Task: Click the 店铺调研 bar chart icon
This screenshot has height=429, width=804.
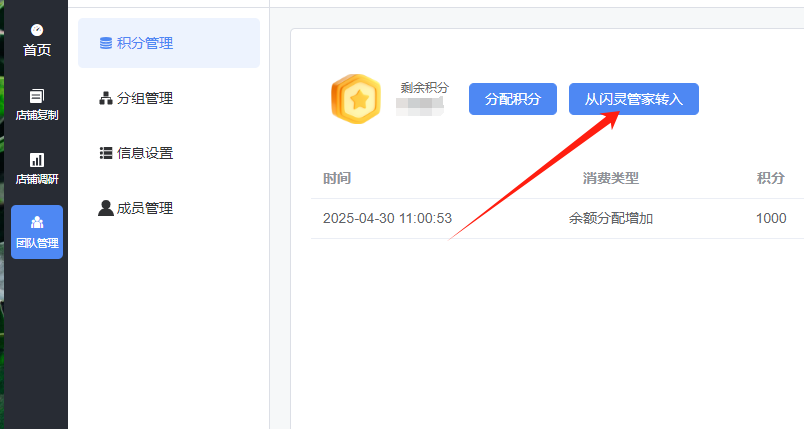Action: pyautogui.click(x=37, y=160)
